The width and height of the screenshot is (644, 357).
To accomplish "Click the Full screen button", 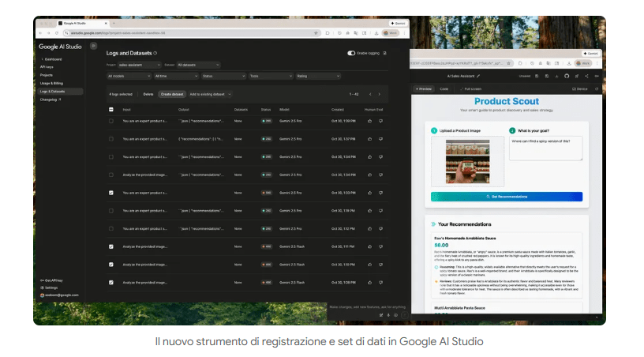I will (470, 88).
